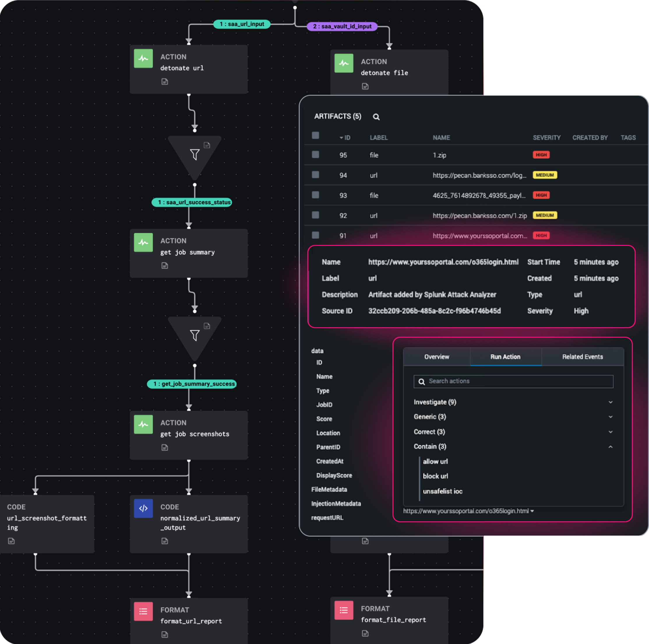Viewport: 649px width, 644px height.
Task: Open the yourssoportal.com artifact link in row 91
Action: [x=479, y=236]
